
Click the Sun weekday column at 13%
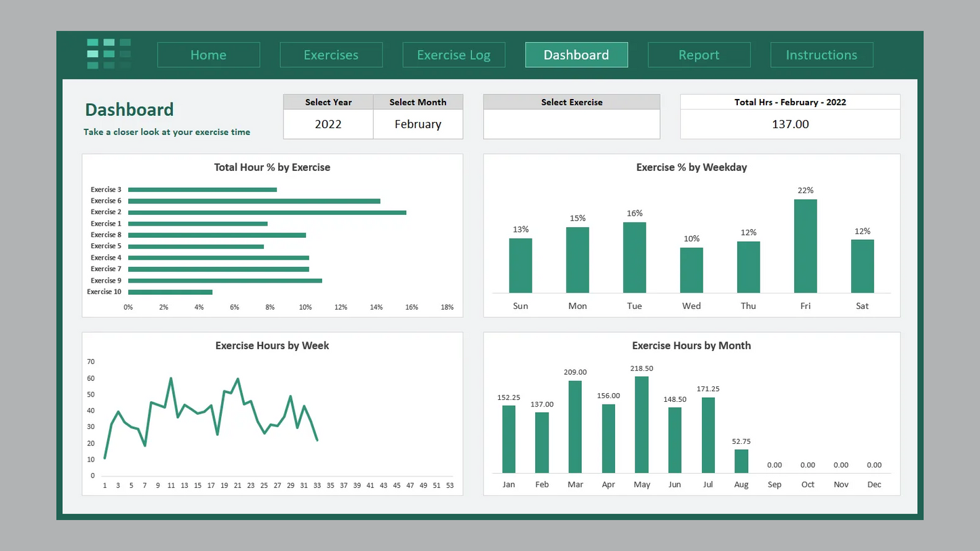[x=520, y=264]
